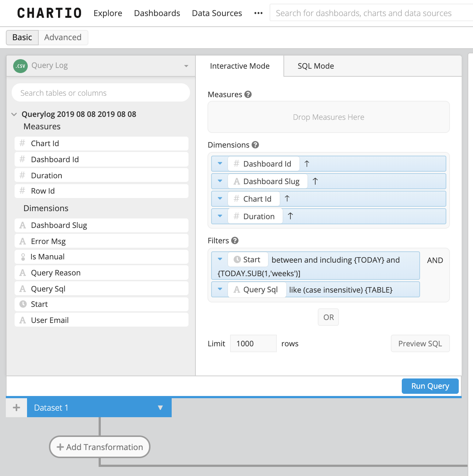Image resolution: width=473 pixels, height=476 pixels.
Task: Open the Dataset 1 dropdown arrow
Action: tap(160, 408)
